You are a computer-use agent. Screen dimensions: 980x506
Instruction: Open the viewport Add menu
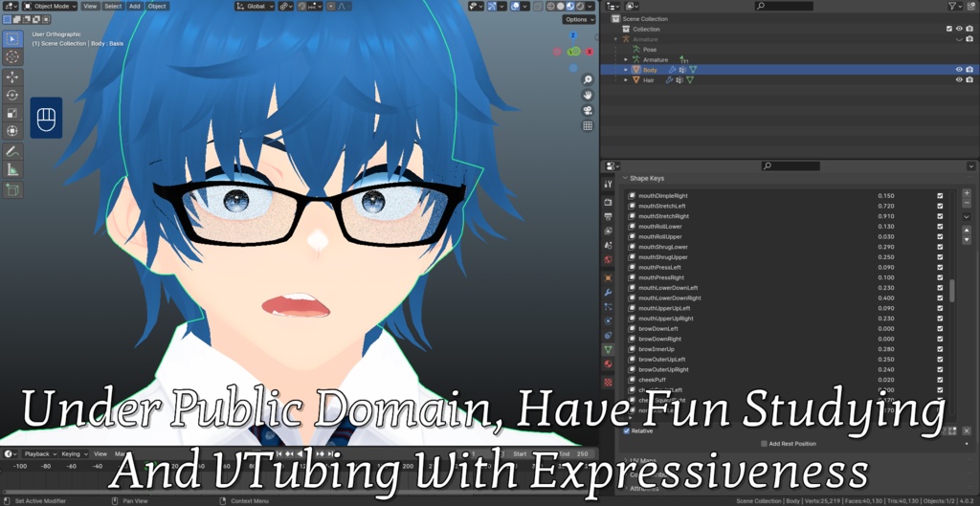[134, 6]
